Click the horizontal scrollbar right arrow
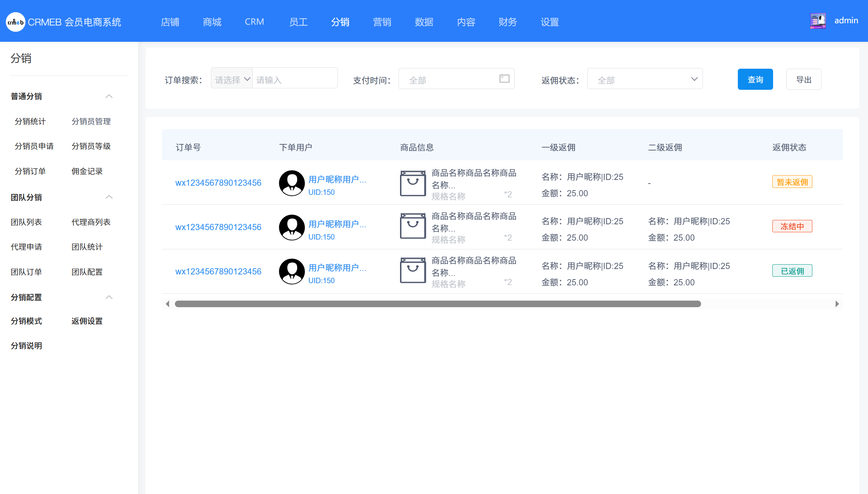 837,304
